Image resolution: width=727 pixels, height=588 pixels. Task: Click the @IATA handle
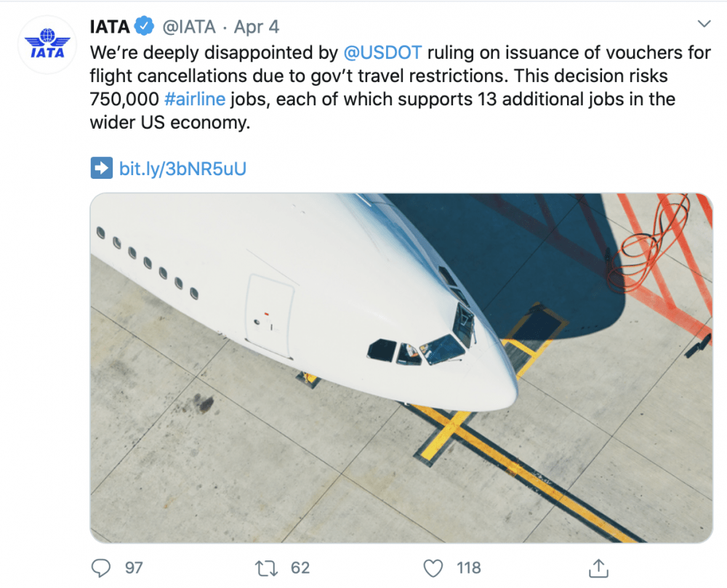click(189, 27)
